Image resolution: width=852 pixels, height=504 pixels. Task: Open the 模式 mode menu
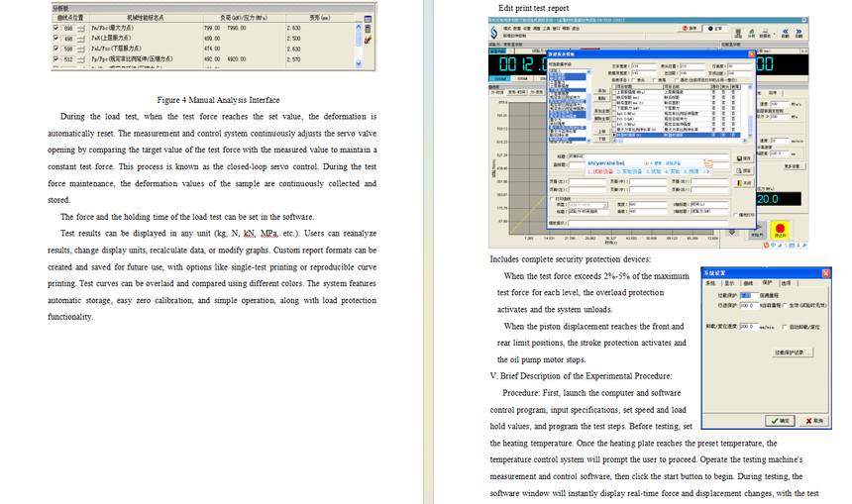point(507,29)
